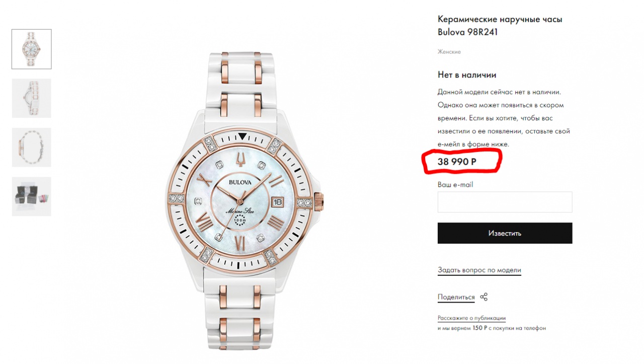Select the bracelet clasp thumbnail
Viewport: 644px width, 364px height.
click(x=32, y=148)
